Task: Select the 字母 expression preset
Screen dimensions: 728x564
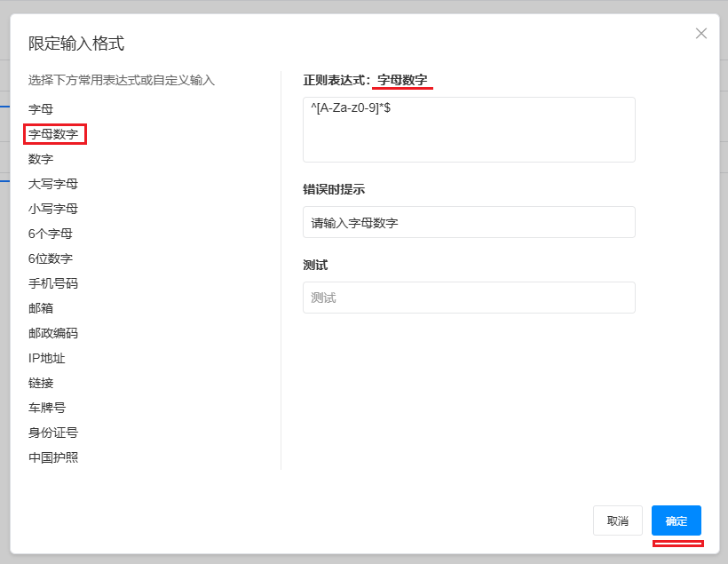Action: point(41,109)
